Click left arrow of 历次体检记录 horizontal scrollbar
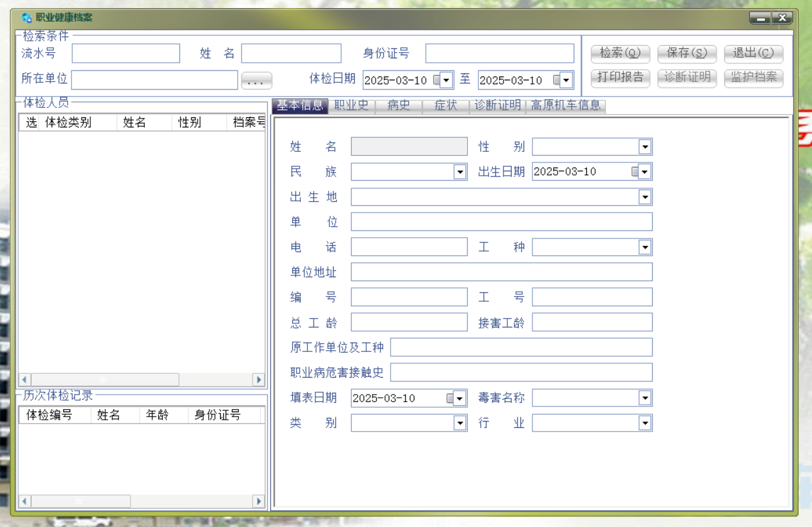 click(25, 501)
